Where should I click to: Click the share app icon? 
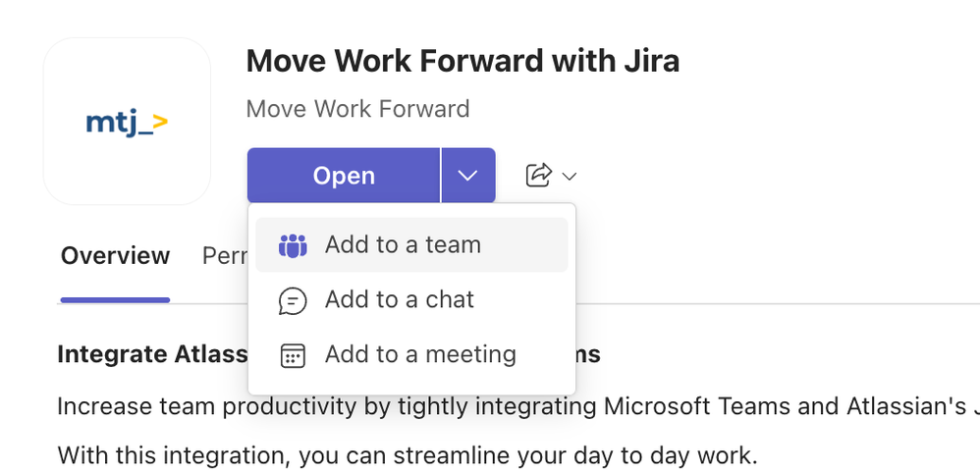(539, 176)
